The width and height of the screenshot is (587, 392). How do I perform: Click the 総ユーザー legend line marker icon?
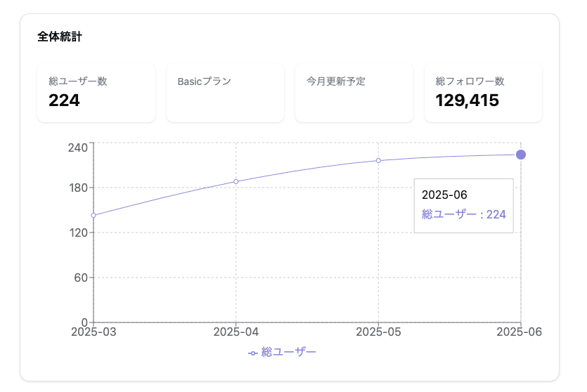tap(253, 353)
